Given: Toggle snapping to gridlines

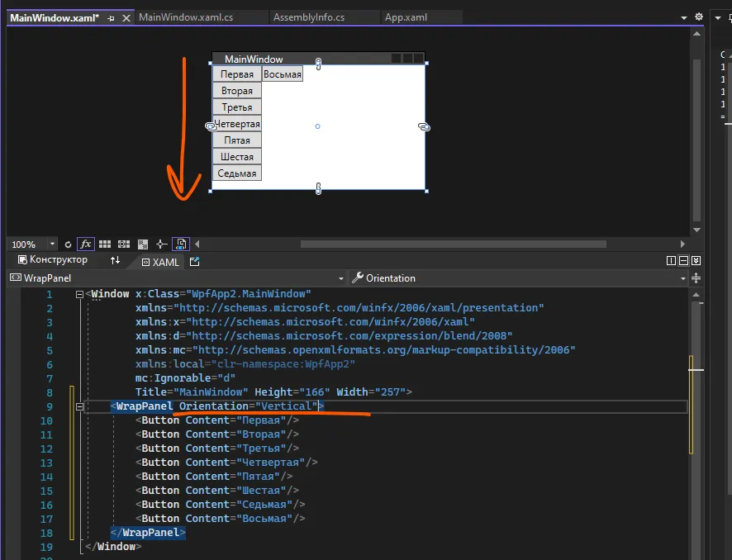Looking at the screenshot, I should tap(124, 244).
